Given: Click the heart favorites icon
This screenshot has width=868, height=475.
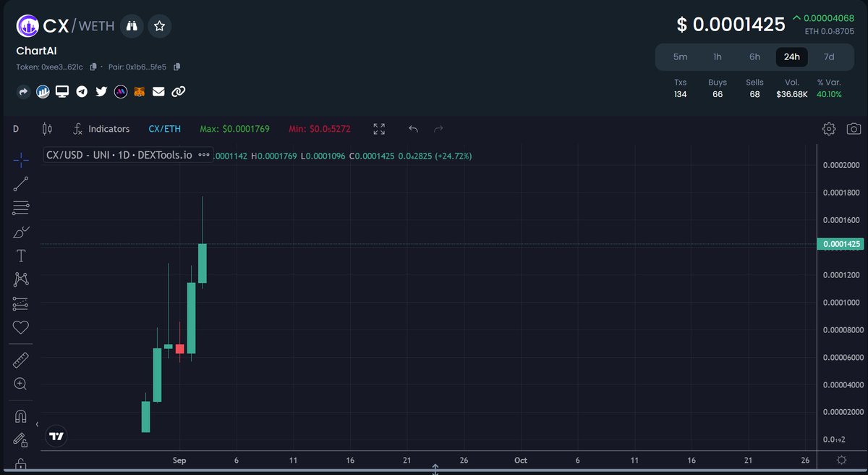Looking at the screenshot, I should click(21, 327).
